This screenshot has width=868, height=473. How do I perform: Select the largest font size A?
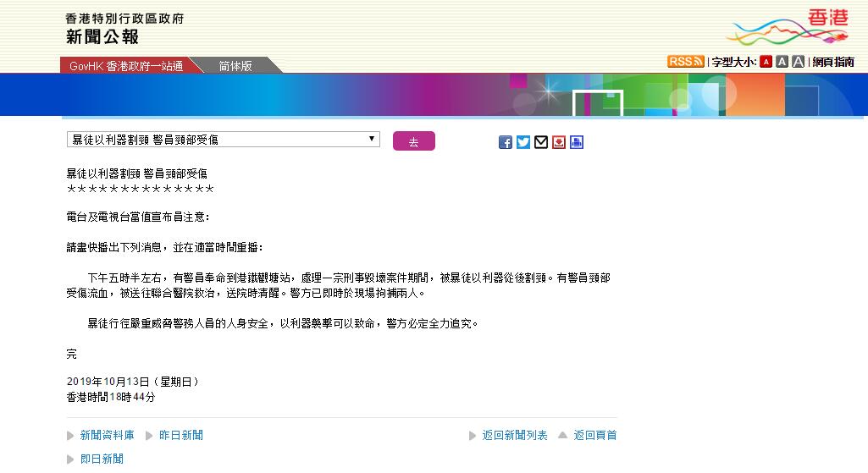pyautogui.click(x=798, y=62)
